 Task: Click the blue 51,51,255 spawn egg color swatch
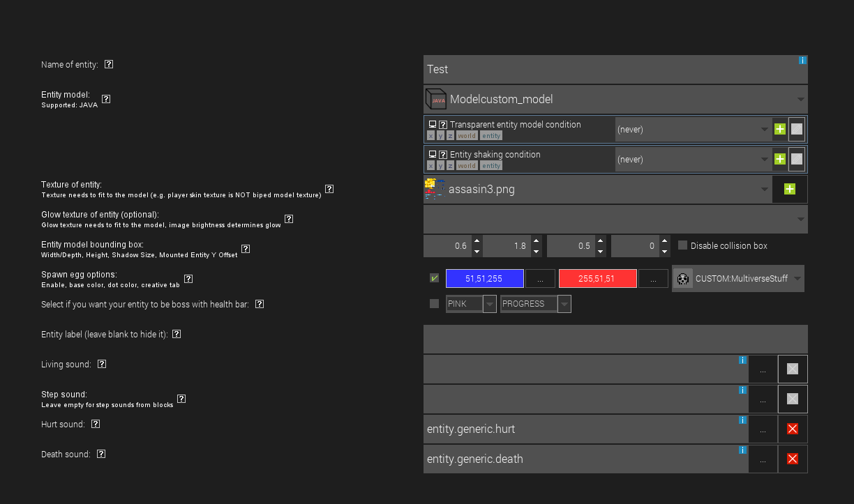click(484, 278)
